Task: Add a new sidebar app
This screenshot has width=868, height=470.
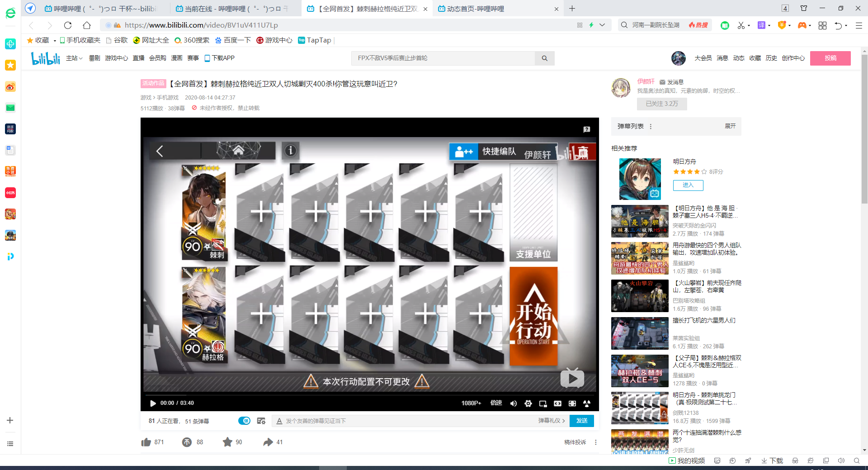Action: (x=10, y=420)
